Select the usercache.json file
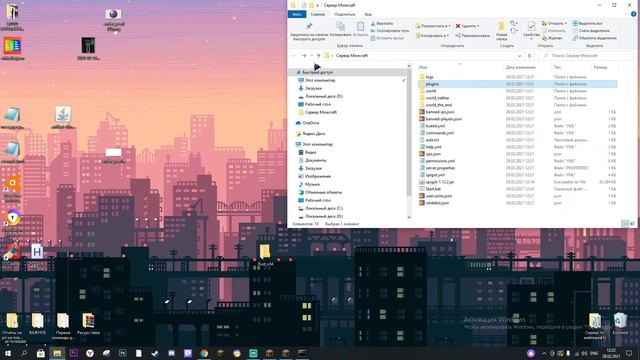The width and height of the screenshot is (640, 360). point(439,196)
